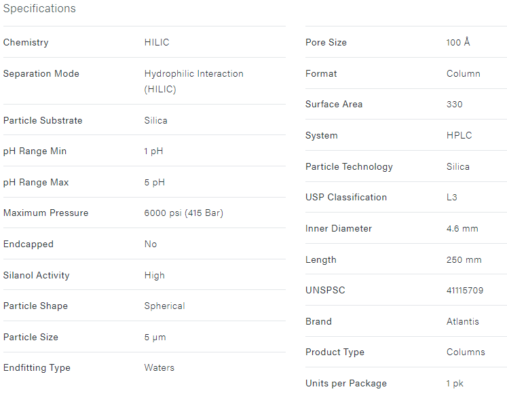Click the 4.6 mm inner diameter value

click(462, 229)
